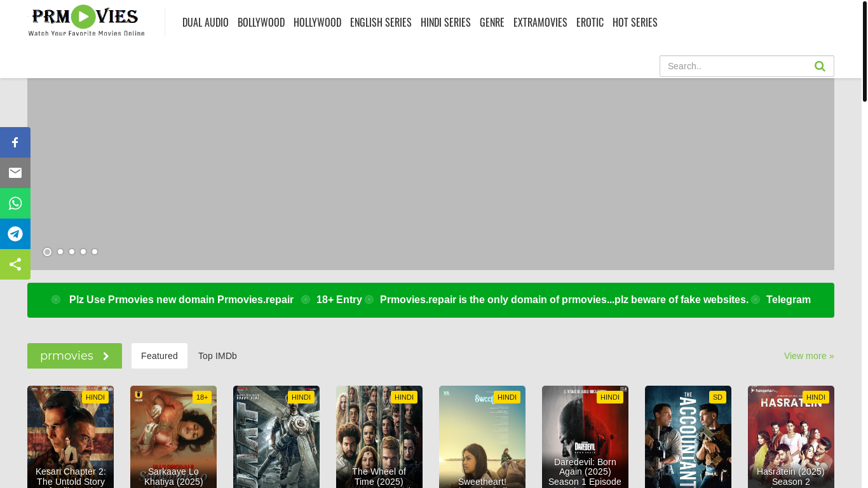Image resolution: width=868 pixels, height=488 pixels.
Task: Open the Dual Audio menu
Action: coord(205,22)
